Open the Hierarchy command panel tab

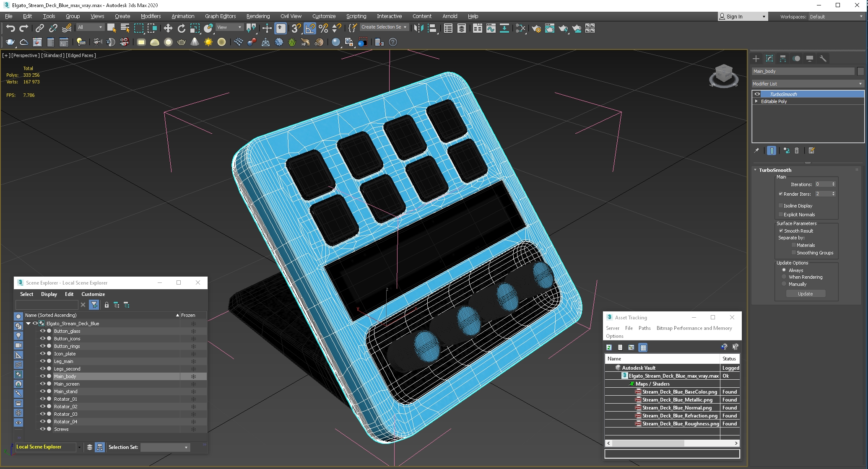783,58
